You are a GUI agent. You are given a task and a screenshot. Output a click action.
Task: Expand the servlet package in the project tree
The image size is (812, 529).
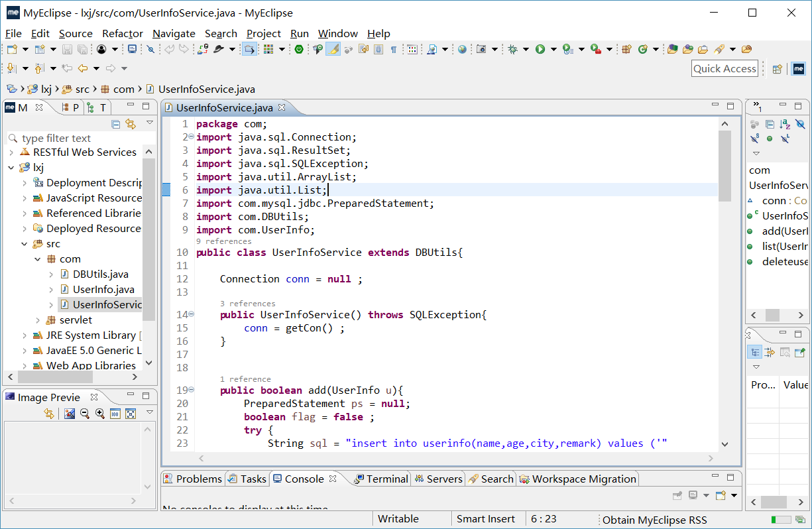pyautogui.click(x=38, y=320)
